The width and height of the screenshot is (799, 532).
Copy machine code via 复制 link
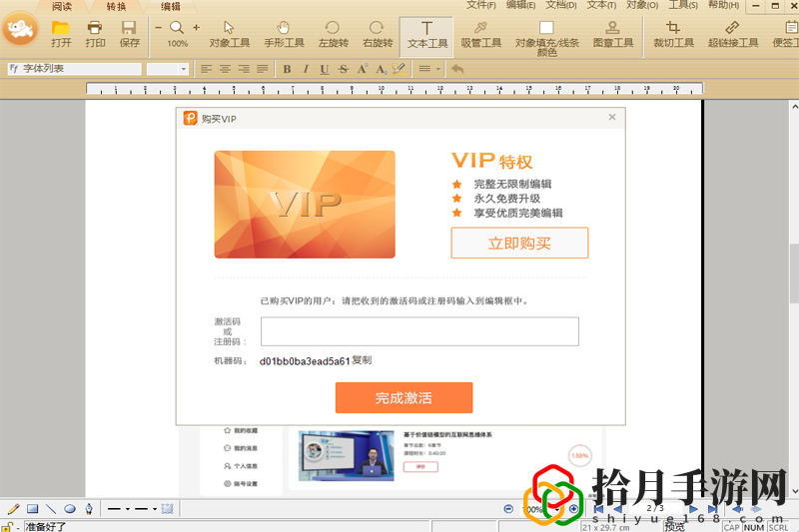(x=362, y=360)
